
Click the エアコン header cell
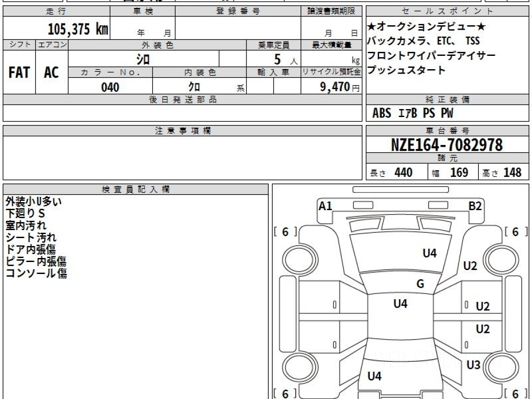(52, 45)
